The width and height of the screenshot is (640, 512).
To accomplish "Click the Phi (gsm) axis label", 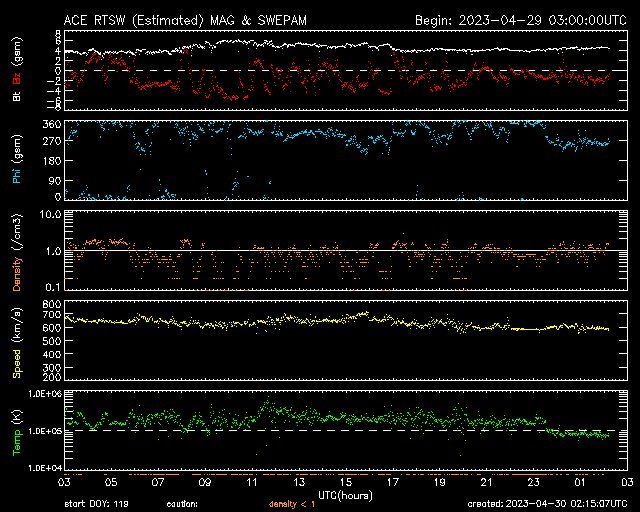I will (16, 160).
